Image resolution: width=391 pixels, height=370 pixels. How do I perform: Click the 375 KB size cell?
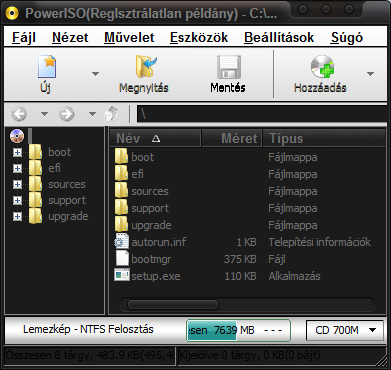pyautogui.click(x=240, y=259)
